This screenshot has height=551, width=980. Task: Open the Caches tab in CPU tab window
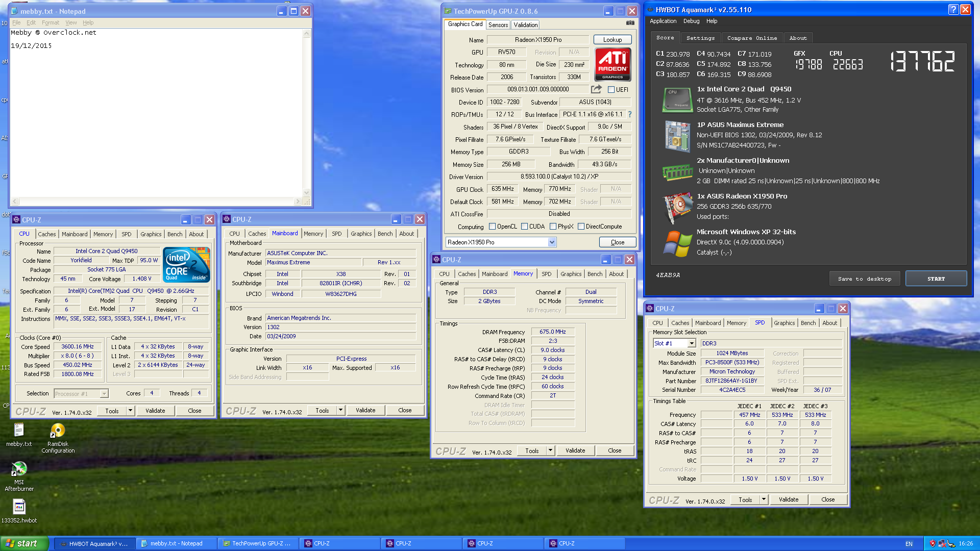coord(47,234)
